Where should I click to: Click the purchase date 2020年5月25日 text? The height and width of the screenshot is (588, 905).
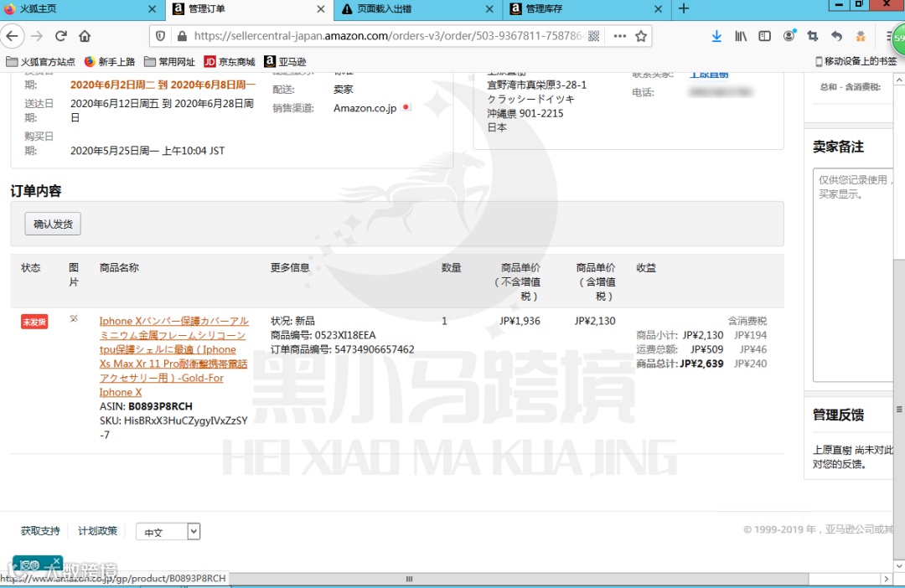tap(147, 151)
